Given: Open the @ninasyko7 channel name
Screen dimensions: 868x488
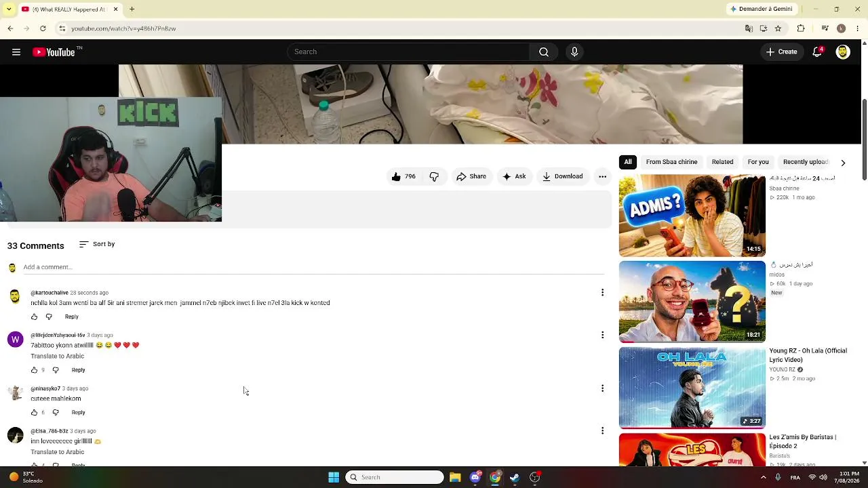Looking at the screenshot, I should pyautogui.click(x=45, y=389).
